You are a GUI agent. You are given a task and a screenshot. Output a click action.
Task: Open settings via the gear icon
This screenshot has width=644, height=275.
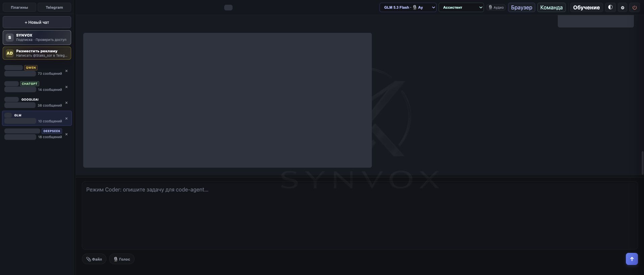[x=623, y=7]
